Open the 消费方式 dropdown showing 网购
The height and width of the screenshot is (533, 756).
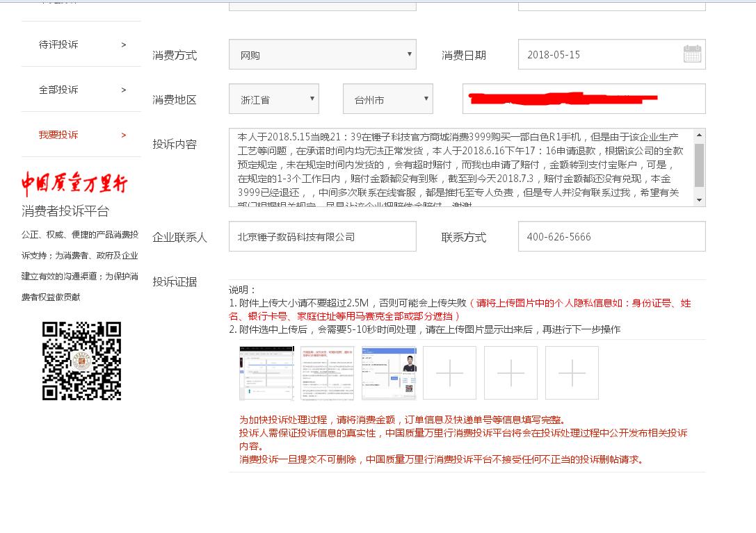(x=323, y=54)
